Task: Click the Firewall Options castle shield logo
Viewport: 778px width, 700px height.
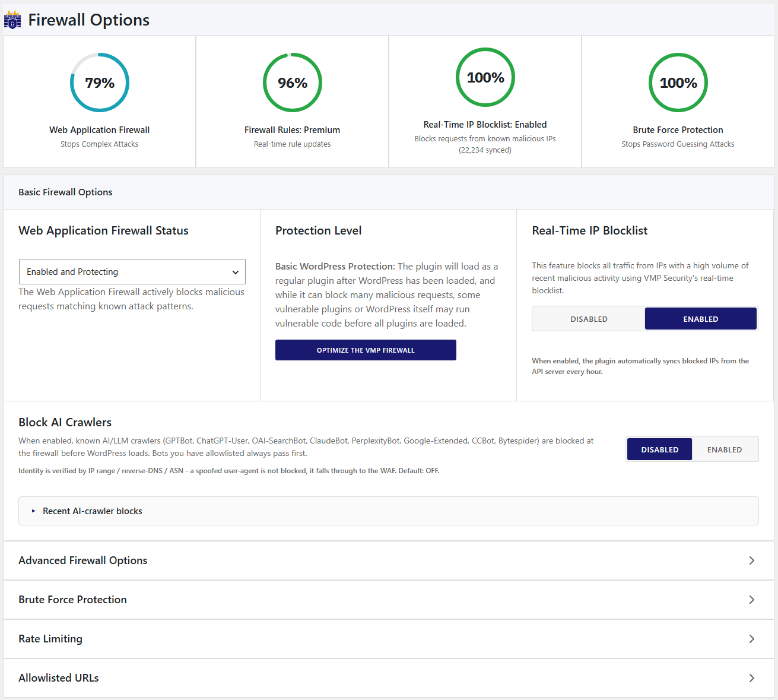Action: pyautogui.click(x=12, y=20)
